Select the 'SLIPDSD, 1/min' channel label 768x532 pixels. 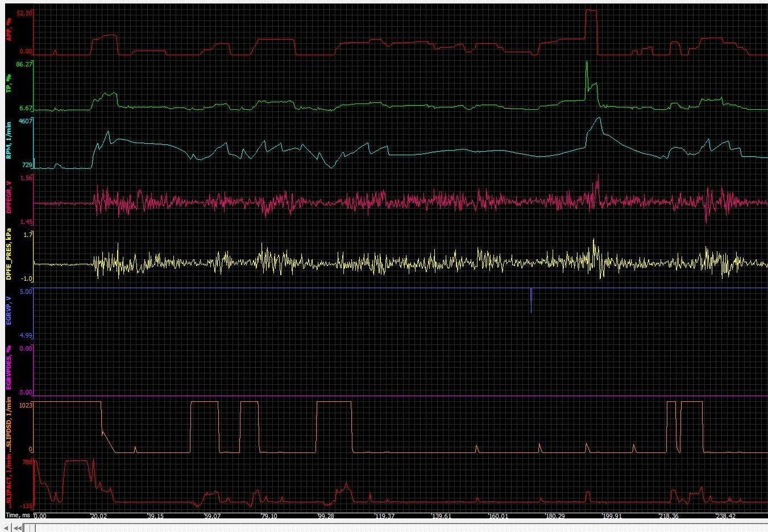pyautogui.click(x=9, y=425)
